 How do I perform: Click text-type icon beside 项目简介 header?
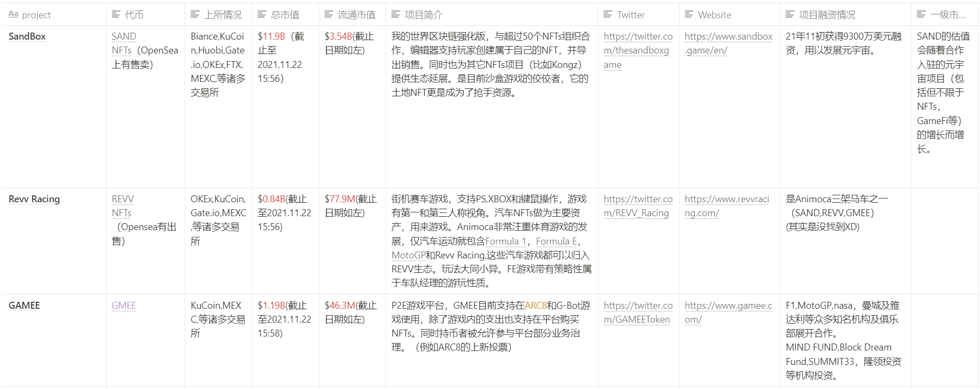coord(396,14)
